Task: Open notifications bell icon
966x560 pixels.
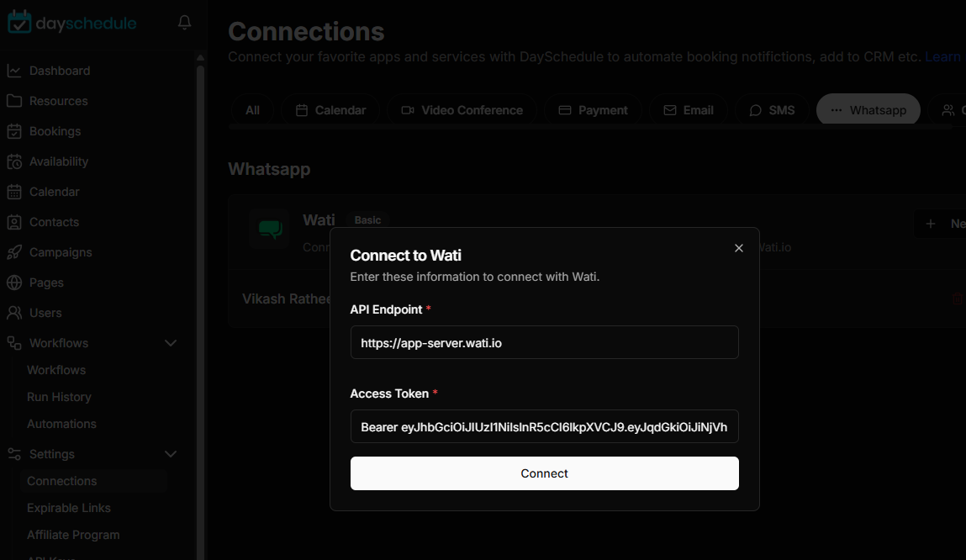Action: [184, 22]
